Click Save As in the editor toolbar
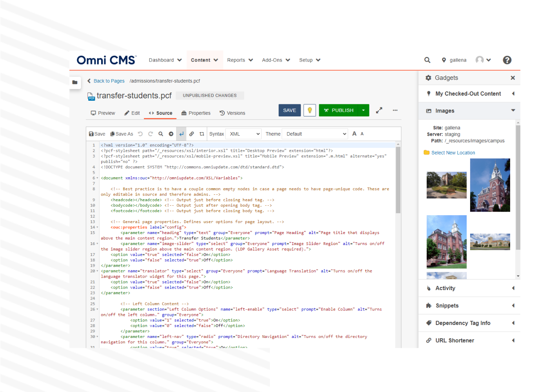The image size is (549, 392). (x=122, y=134)
